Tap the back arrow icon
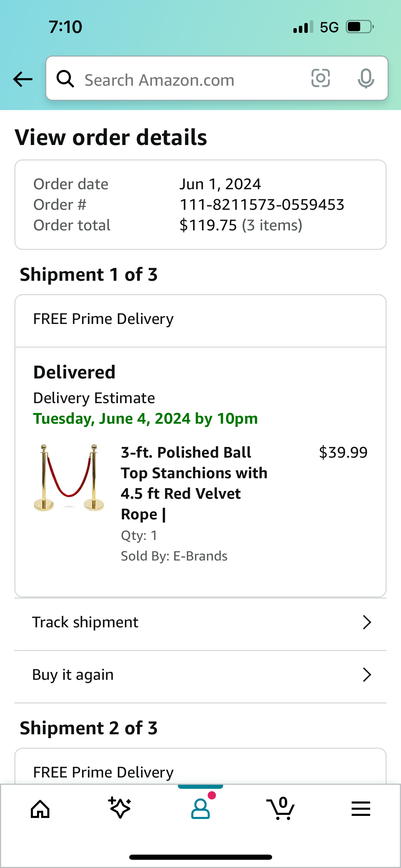This screenshot has width=401, height=868. click(23, 79)
